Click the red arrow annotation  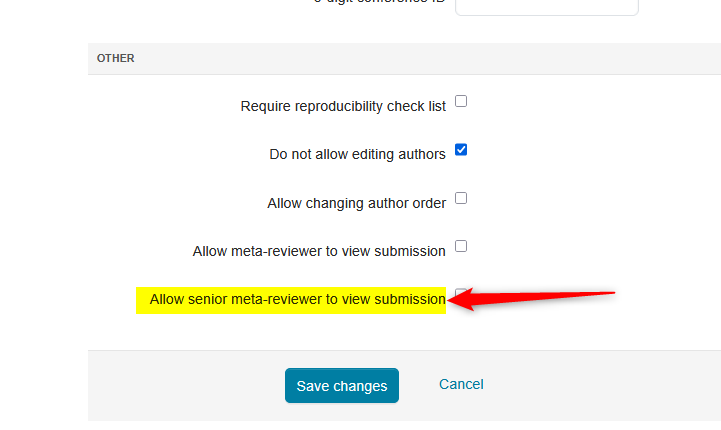point(540,299)
